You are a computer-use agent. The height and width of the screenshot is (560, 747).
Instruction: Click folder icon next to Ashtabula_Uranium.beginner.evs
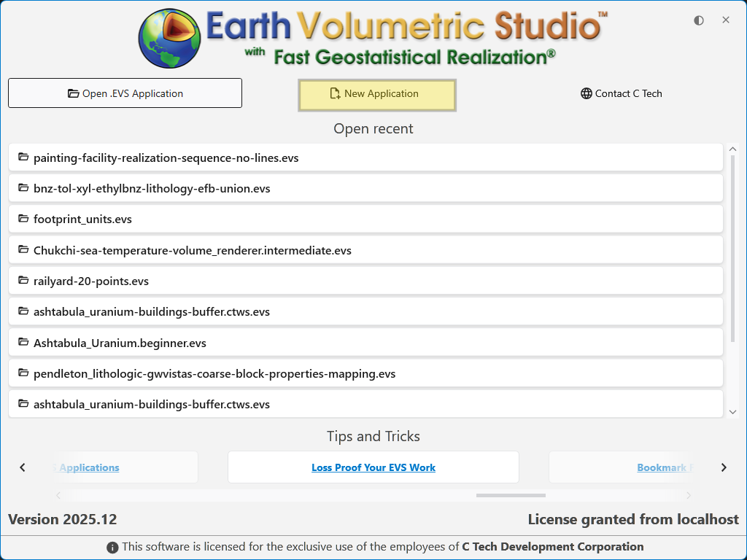tap(23, 343)
